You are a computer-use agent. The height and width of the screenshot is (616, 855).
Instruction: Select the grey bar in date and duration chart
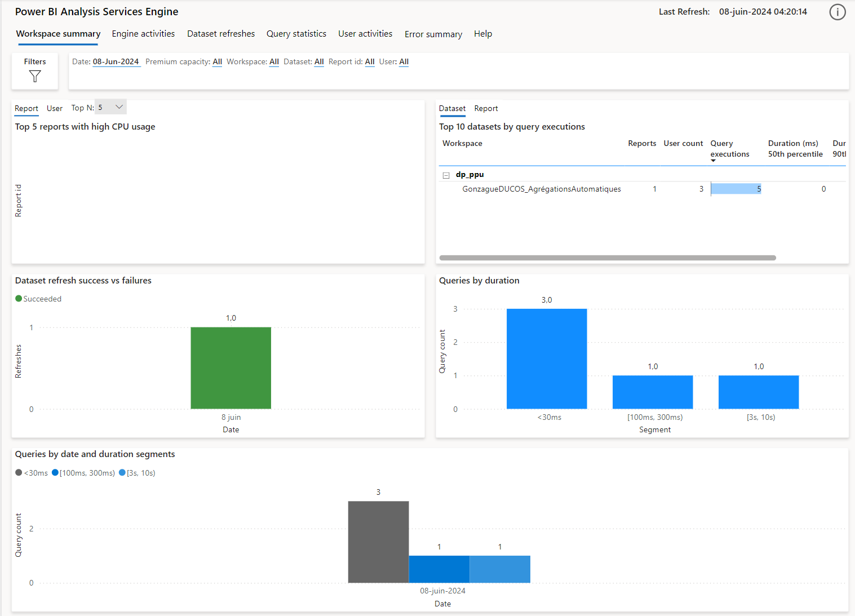point(378,542)
